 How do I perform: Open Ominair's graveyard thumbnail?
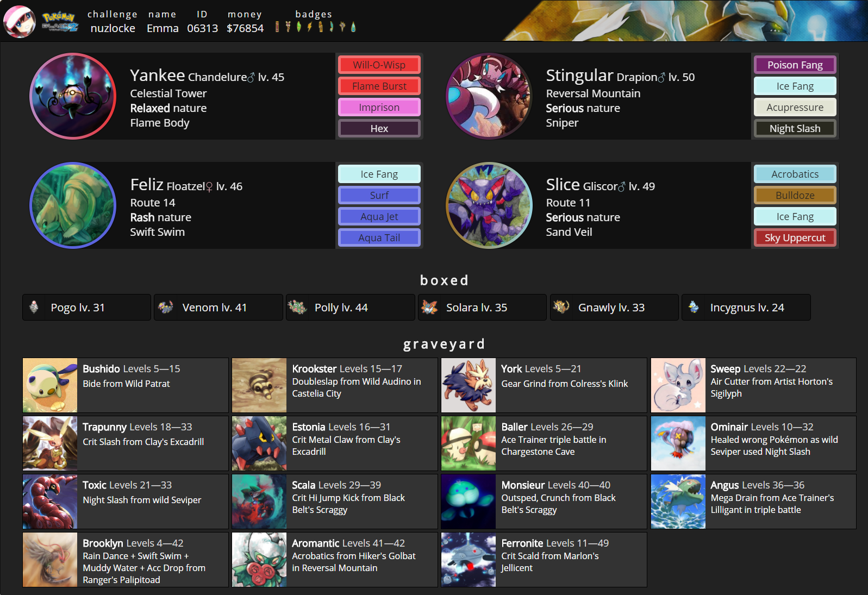(678, 443)
